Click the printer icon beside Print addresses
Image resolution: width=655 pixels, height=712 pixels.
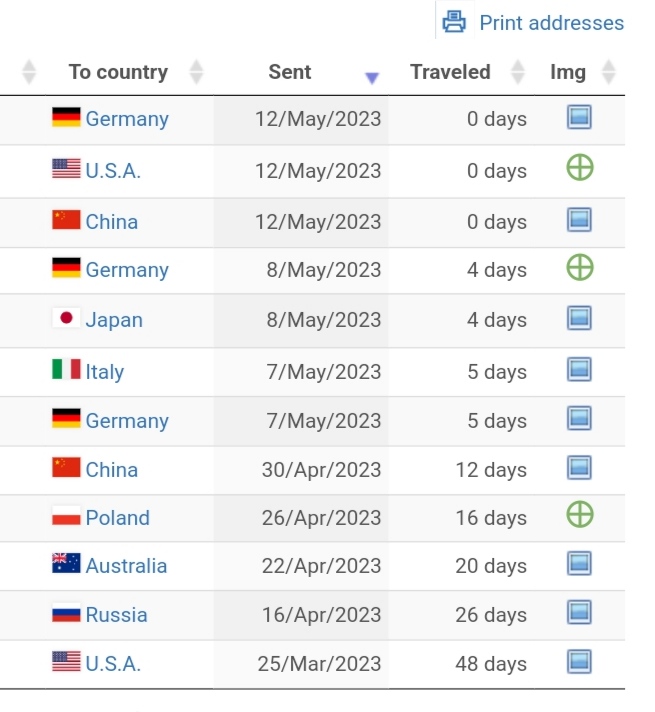(x=454, y=22)
